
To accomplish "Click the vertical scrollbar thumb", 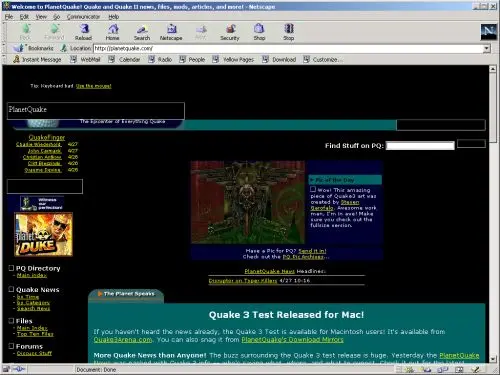I will 493,107.
